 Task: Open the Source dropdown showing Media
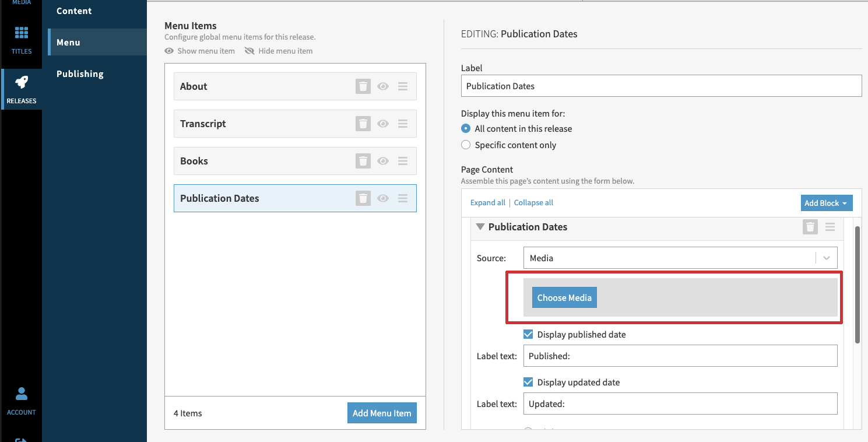click(x=680, y=258)
